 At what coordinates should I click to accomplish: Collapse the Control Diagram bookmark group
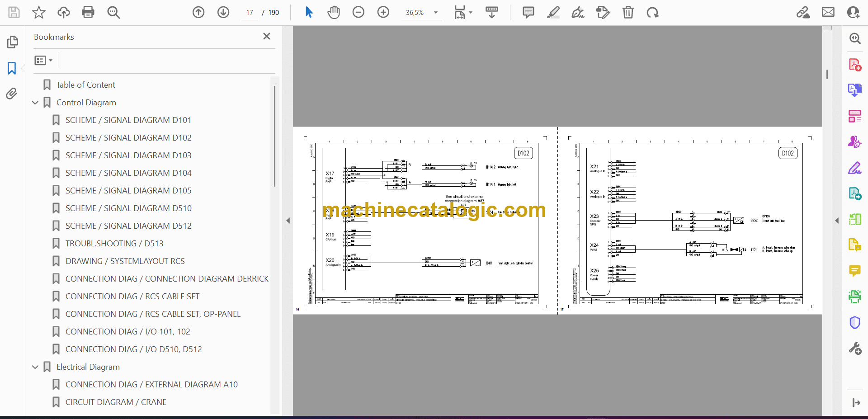(35, 103)
